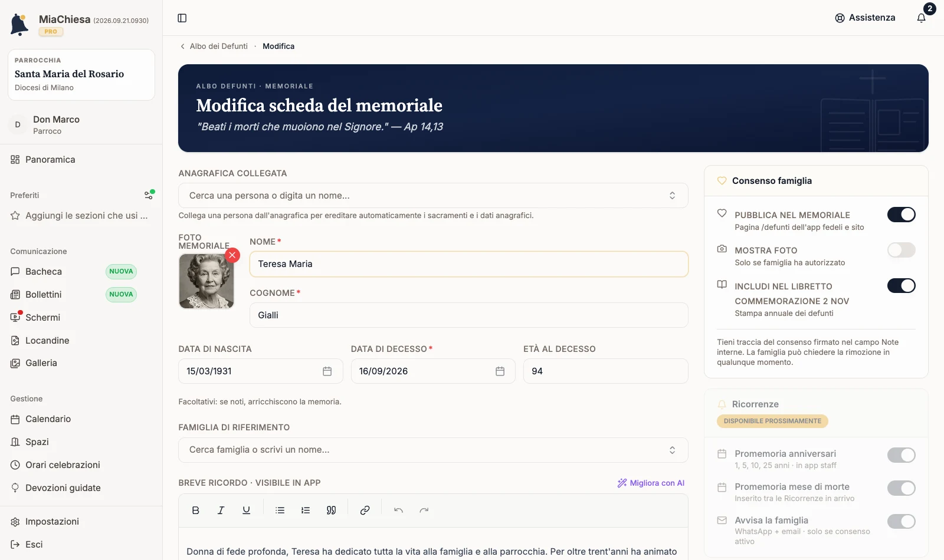
Task: Open the death date calendar picker
Action: pos(500,371)
